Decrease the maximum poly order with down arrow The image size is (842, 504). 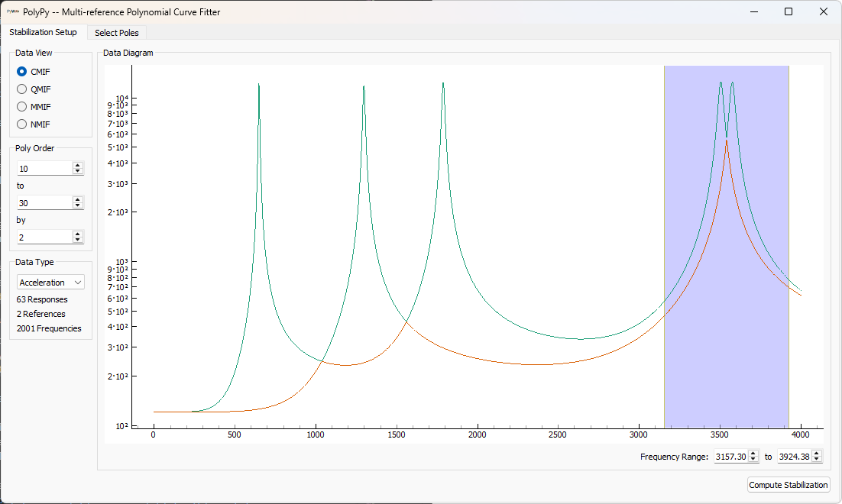77,205
